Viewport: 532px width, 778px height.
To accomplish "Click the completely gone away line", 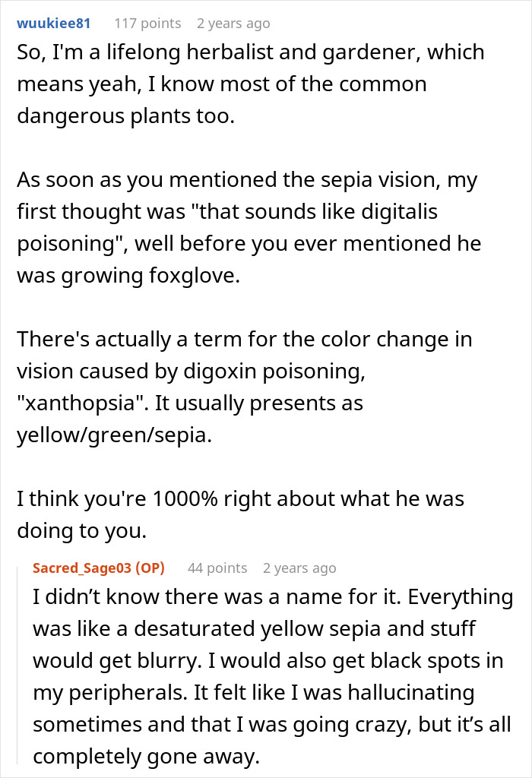I will click(147, 757).
